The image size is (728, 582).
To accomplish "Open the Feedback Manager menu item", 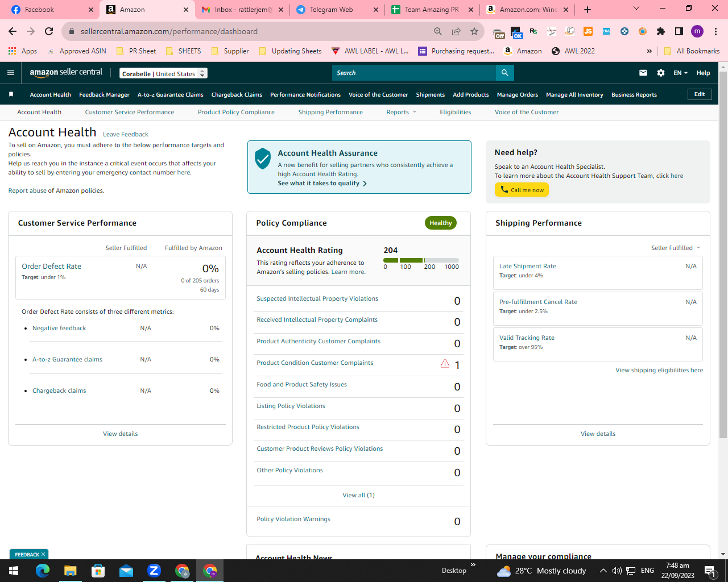I will [105, 95].
